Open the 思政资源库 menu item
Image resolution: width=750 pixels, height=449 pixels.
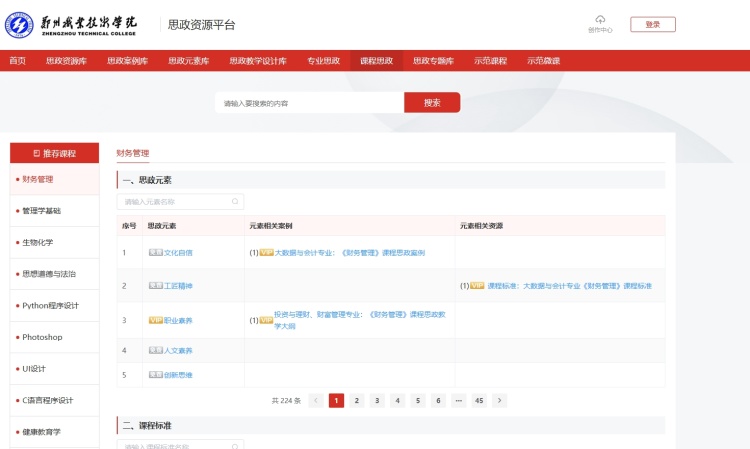pos(66,61)
